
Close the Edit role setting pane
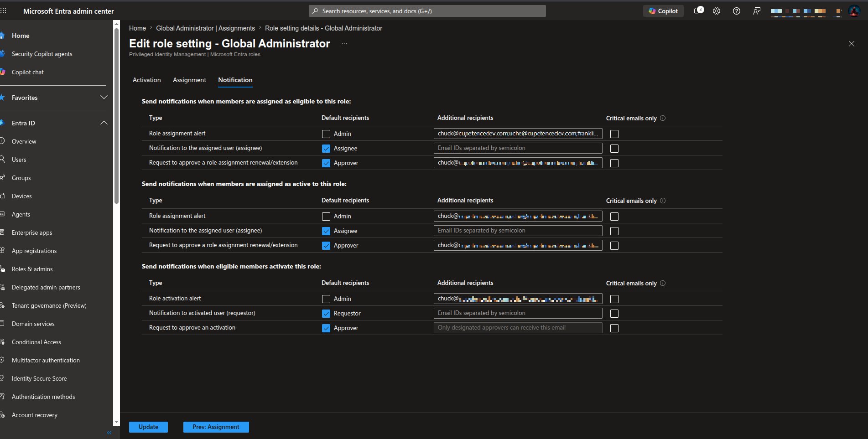coord(851,44)
